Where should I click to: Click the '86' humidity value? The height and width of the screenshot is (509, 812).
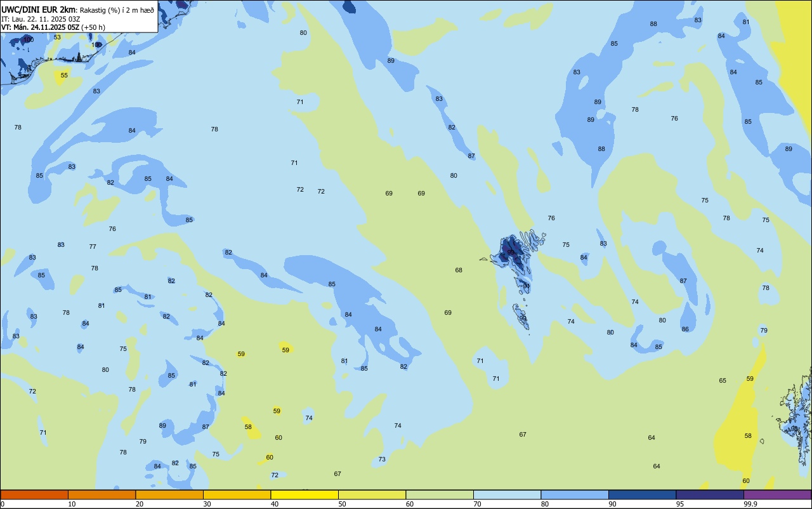[x=685, y=329]
